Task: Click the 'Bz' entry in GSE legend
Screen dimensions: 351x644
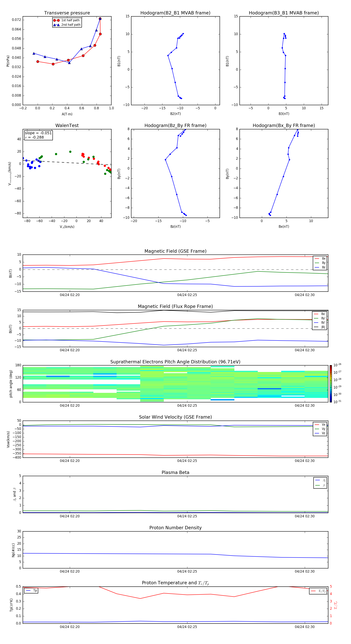Action: (x=320, y=267)
